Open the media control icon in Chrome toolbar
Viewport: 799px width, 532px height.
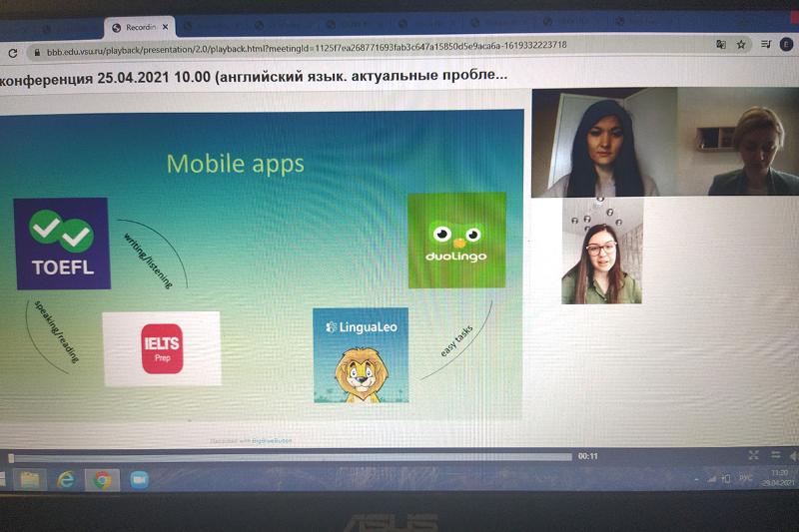766,44
